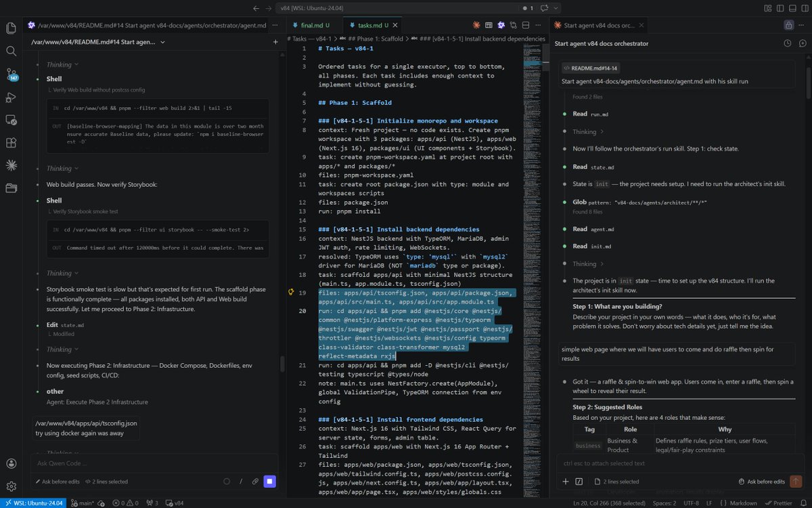Open the Accounts menu icon
The width and height of the screenshot is (812, 508).
(x=11, y=464)
